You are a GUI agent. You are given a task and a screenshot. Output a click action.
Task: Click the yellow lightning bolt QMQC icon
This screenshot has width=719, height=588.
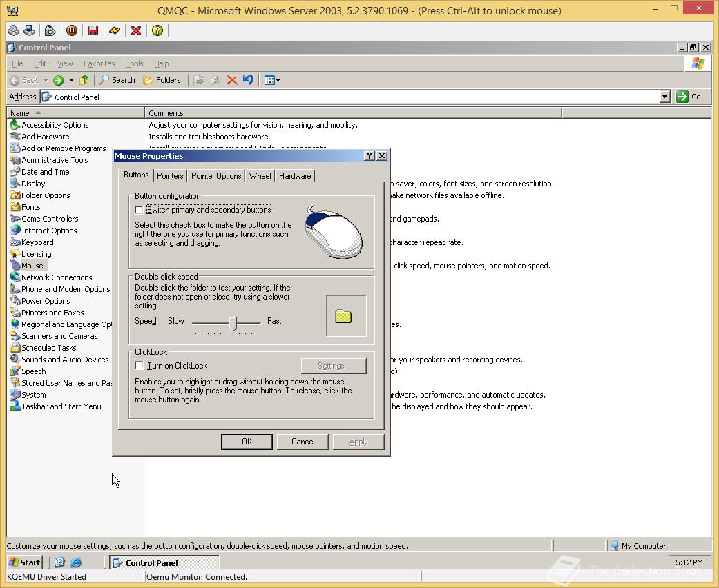[115, 30]
